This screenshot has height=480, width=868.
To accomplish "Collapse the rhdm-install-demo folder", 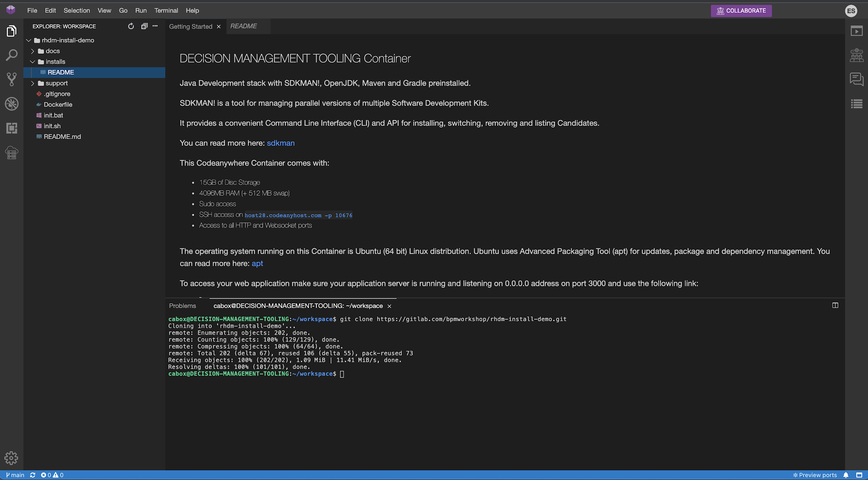I will click(29, 40).
